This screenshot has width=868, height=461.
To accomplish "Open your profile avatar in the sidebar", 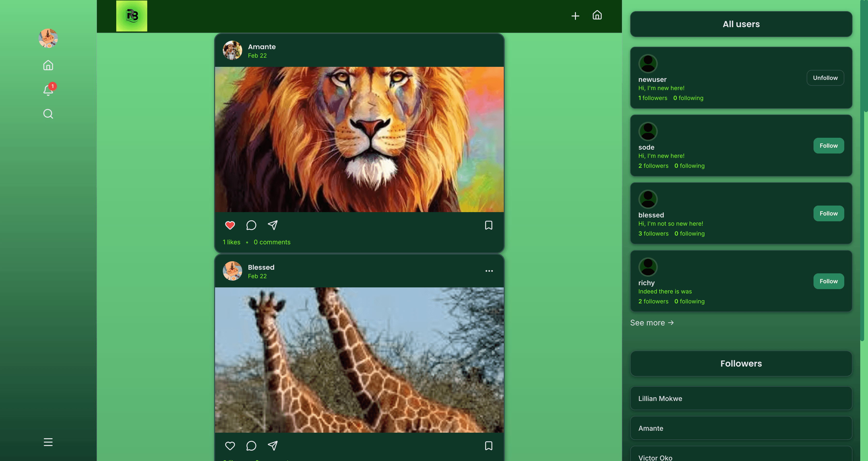I will click(48, 38).
